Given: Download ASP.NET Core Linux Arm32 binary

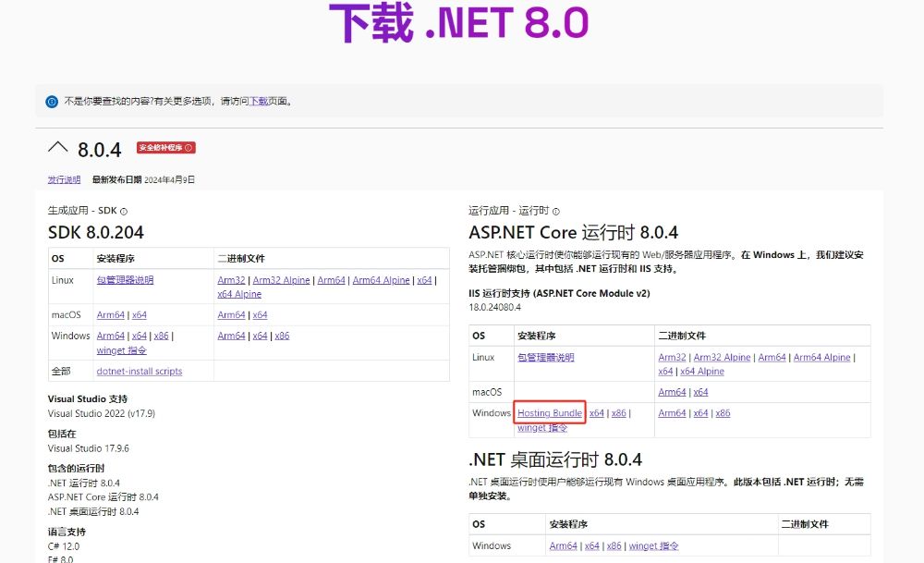Looking at the screenshot, I should [x=673, y=357].
